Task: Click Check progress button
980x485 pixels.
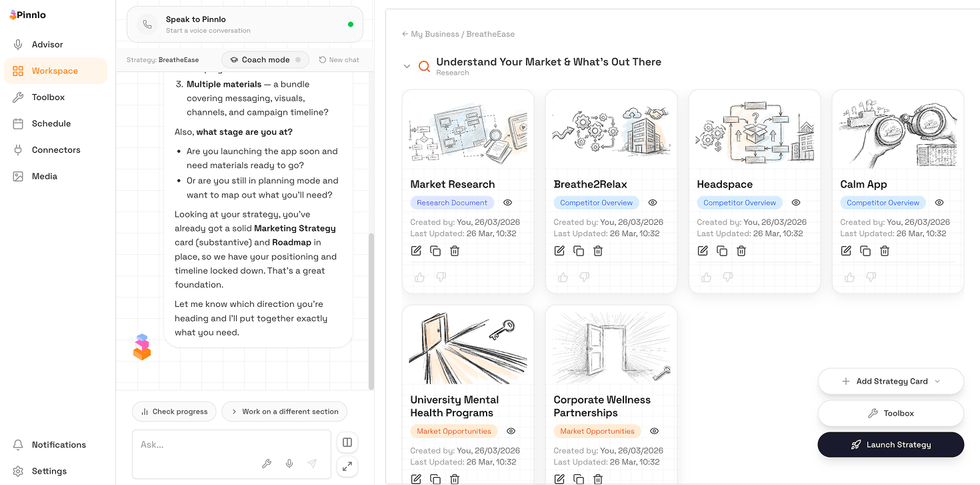Action: [x=174, y=412]
